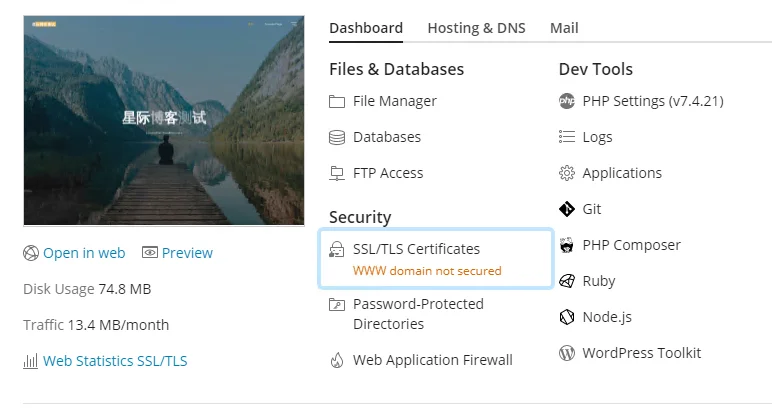Select the Dashboard tab

(x=366, y=28)
